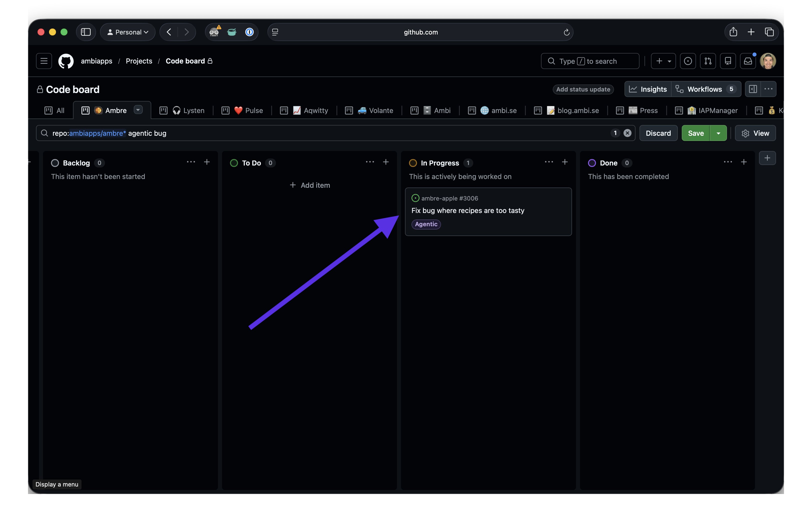Open the Workflows page
This screenshot has width=812, height=531.
pyautogui.click(x=705, y=89)
